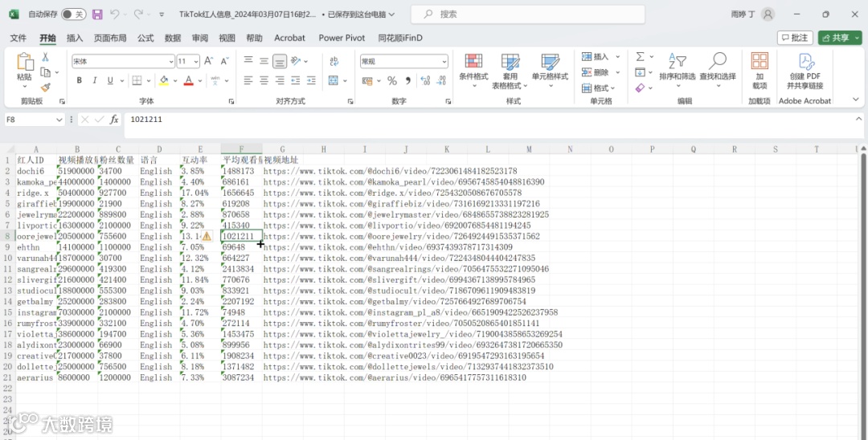Click the Format Painter brush icon
The width and height of the screenshot is (868, 440).
click(x=45, y=88)
